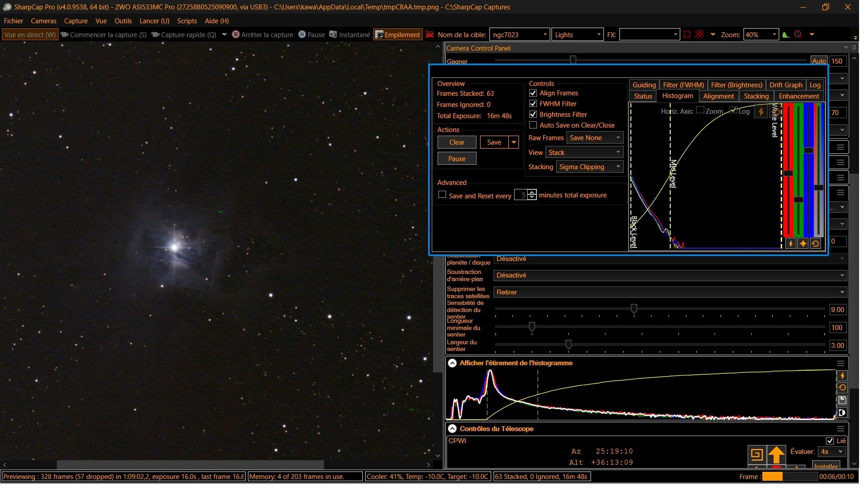Click the red selection-area square icon
868x496 pixels.
point(687,34)
